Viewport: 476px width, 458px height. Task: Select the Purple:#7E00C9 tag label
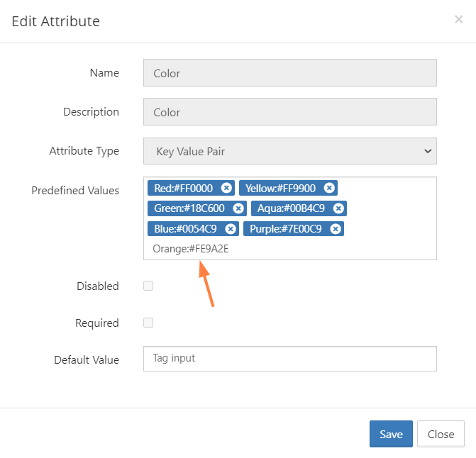[x=285, y=229]
